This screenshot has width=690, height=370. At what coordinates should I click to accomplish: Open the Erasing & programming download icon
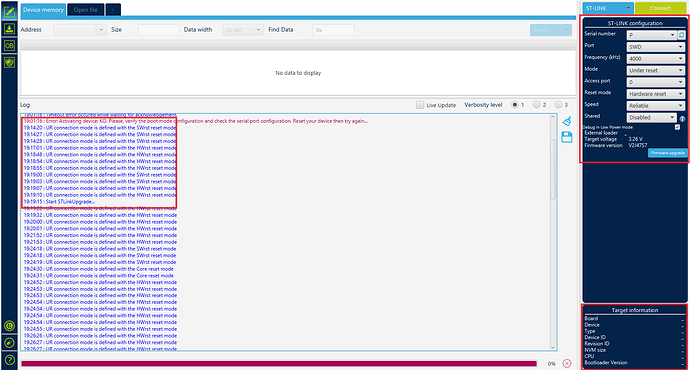coord(9,29)
